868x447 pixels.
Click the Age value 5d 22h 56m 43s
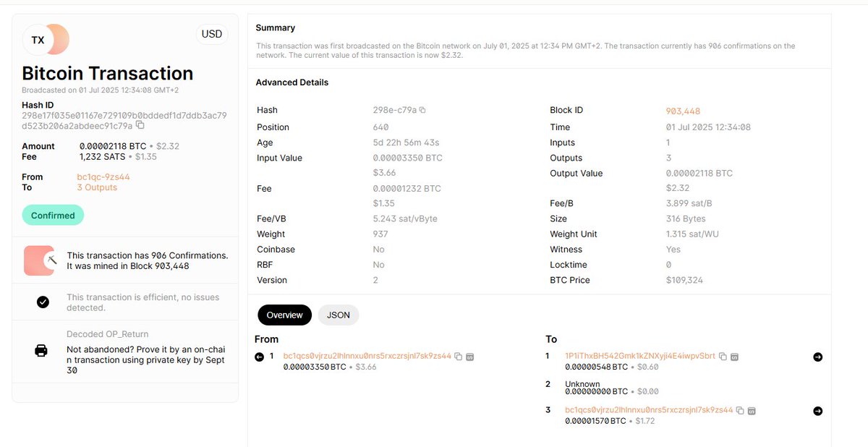pos(406,142)
